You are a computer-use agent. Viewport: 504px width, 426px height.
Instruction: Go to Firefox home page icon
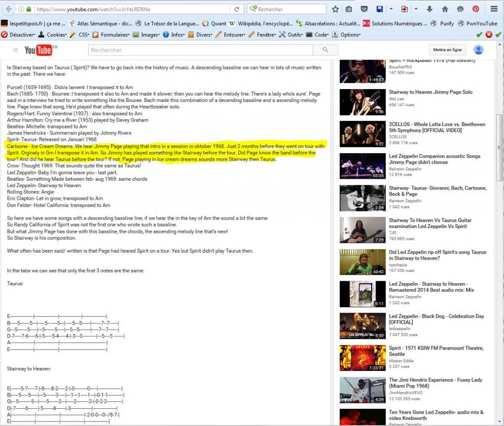[x=445, y=9]
